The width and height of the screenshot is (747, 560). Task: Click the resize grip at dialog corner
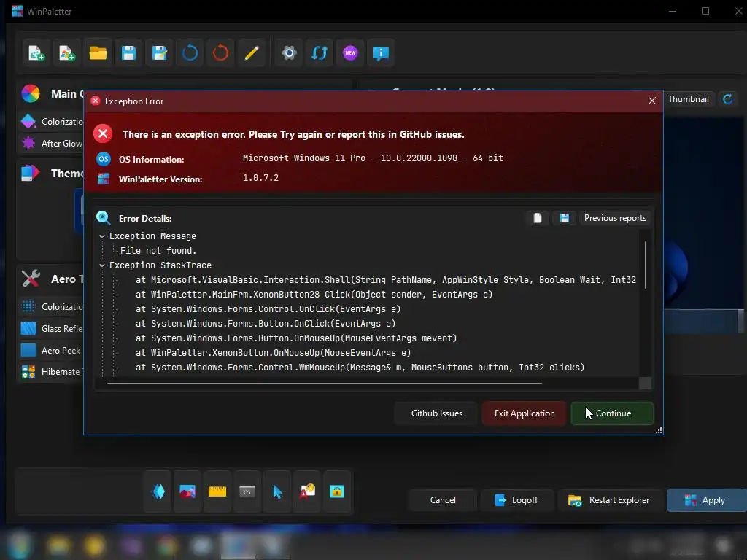click(x=659, y=430)
